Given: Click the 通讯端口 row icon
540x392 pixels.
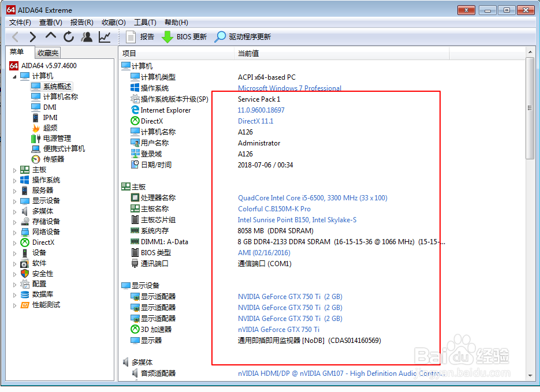Looking at the screenshot, I should pos(135,264).
